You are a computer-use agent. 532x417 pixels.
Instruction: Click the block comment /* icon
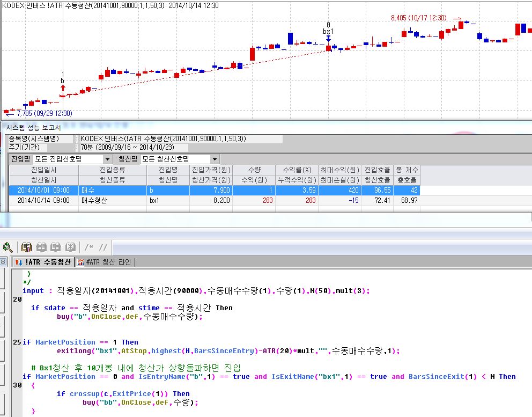coord(89,247)
